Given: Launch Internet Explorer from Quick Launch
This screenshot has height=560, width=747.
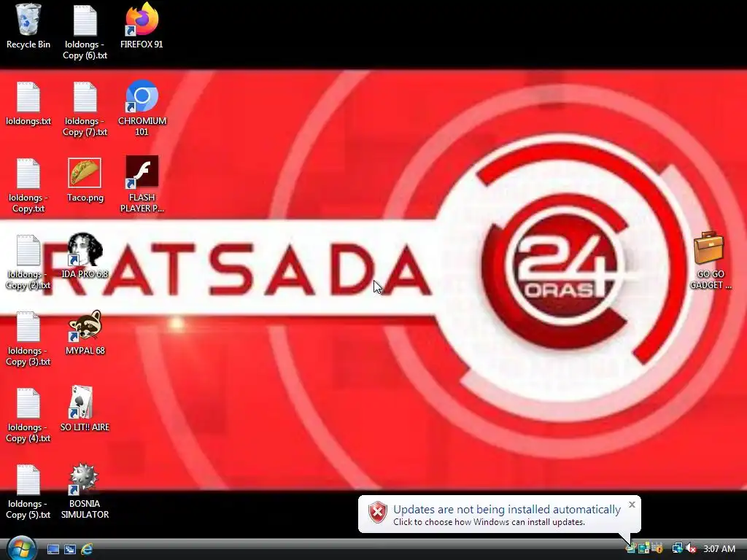Looking at the screenshot, I should (87, 549).
